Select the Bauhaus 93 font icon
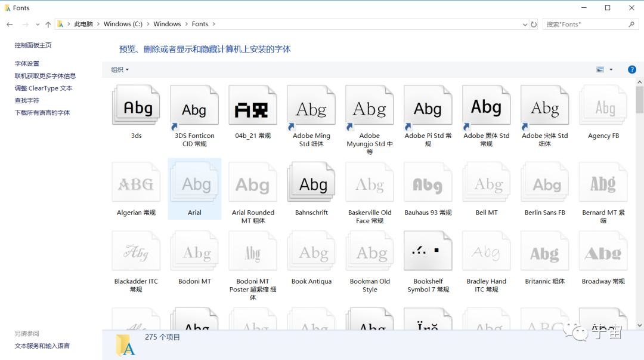This screenshot has width=644, height=360. click(428, 182)
